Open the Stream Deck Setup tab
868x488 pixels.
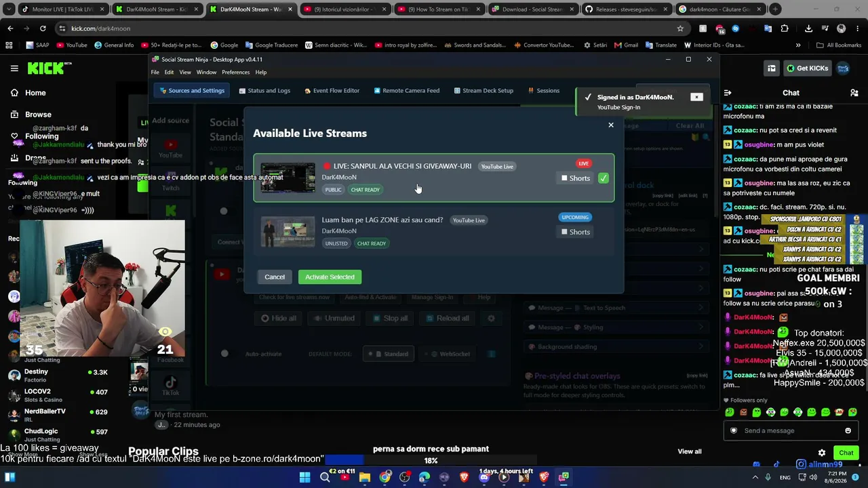pos(484,90)
